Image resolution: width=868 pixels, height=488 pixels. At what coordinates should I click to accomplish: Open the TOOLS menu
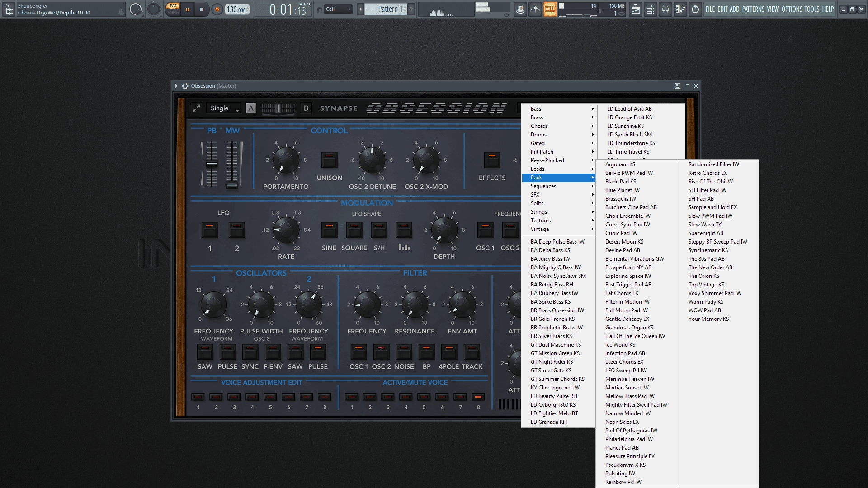click(812, 9)
